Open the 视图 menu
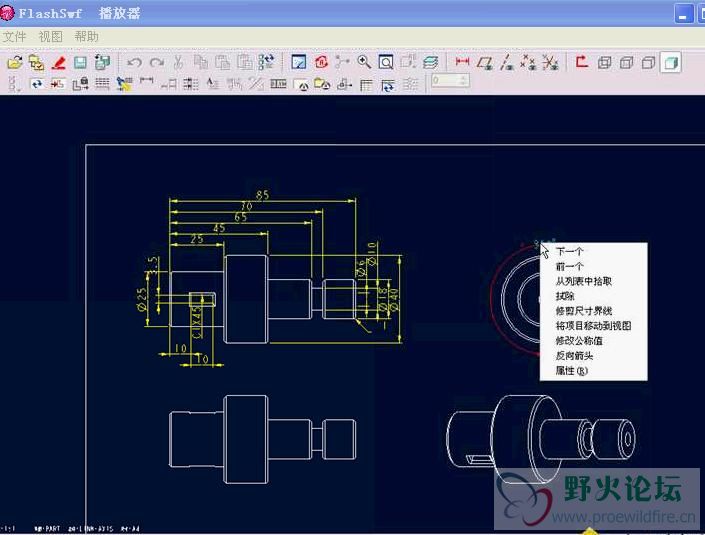This screenshot has height=535, width=705. 50,36
